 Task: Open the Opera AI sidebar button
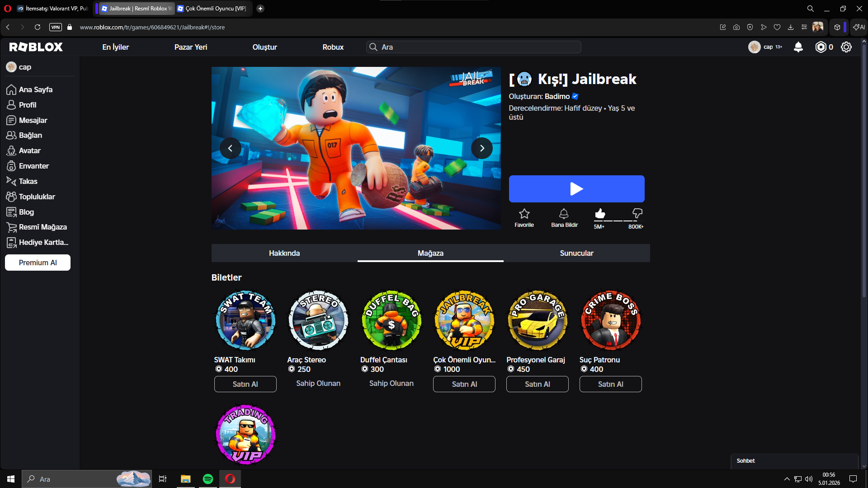tap(859, 27)
